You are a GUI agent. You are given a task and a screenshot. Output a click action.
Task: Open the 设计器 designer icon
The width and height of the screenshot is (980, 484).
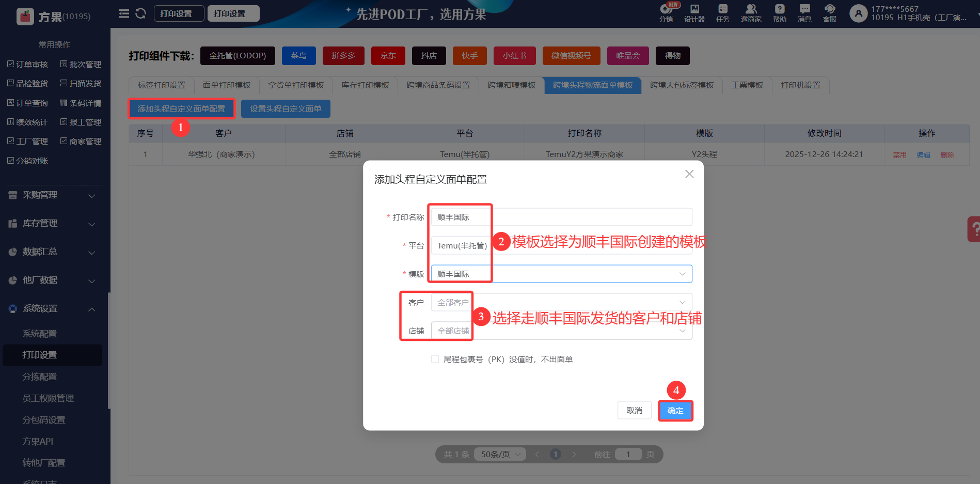[694, 13]
